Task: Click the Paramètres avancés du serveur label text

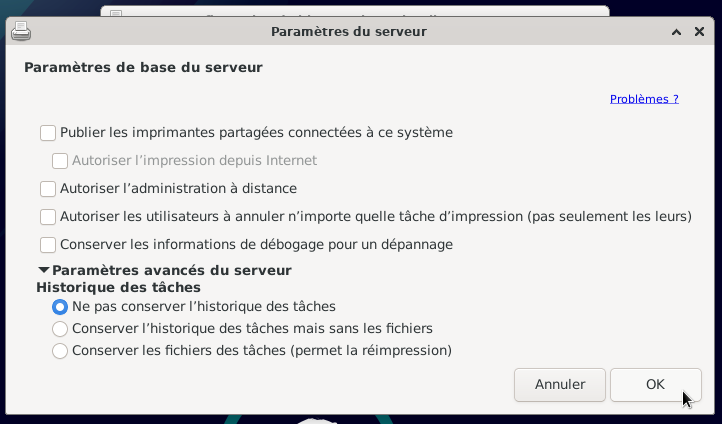Action: (172, 270)
